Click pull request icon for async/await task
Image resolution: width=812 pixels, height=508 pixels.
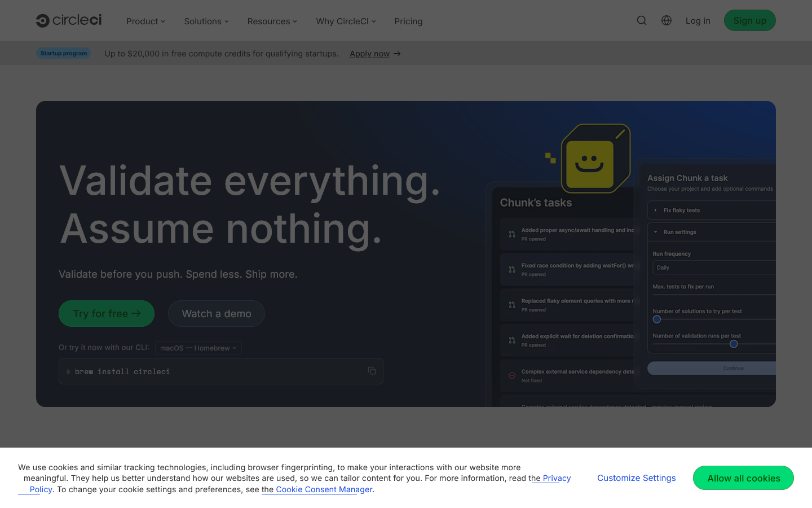[x=512, y=234]
